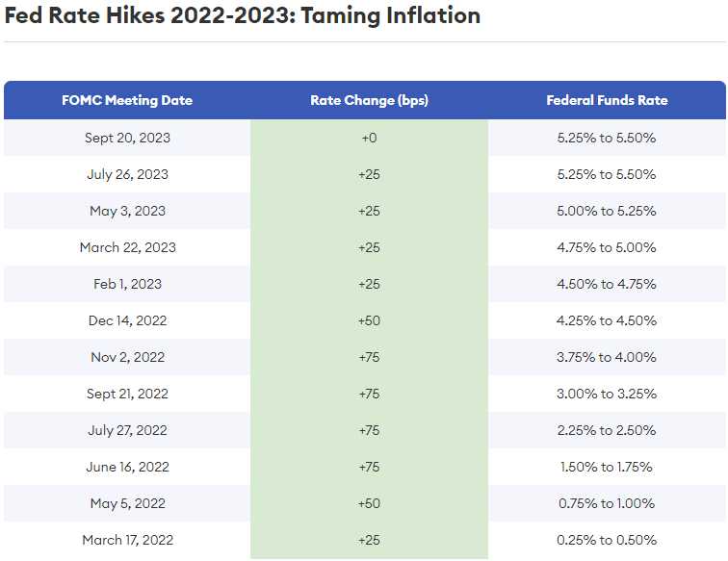The image size is (728, 561).
Task: Select the 3.00% to 3.25% rate cell
Action: coord(607,394)
